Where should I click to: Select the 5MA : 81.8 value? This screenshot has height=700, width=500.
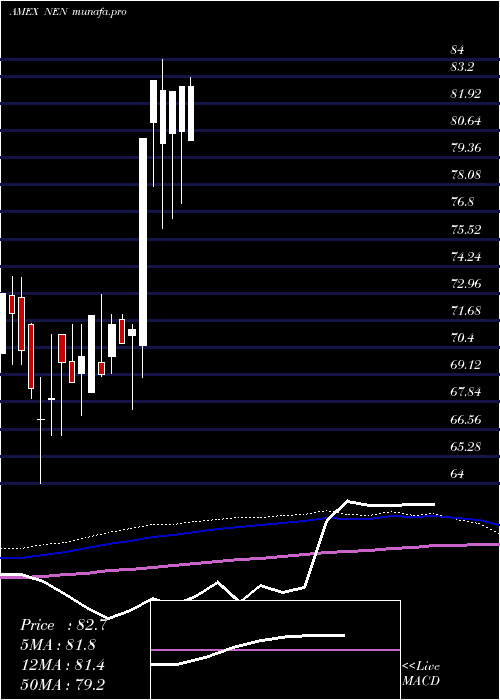[58, 645]
